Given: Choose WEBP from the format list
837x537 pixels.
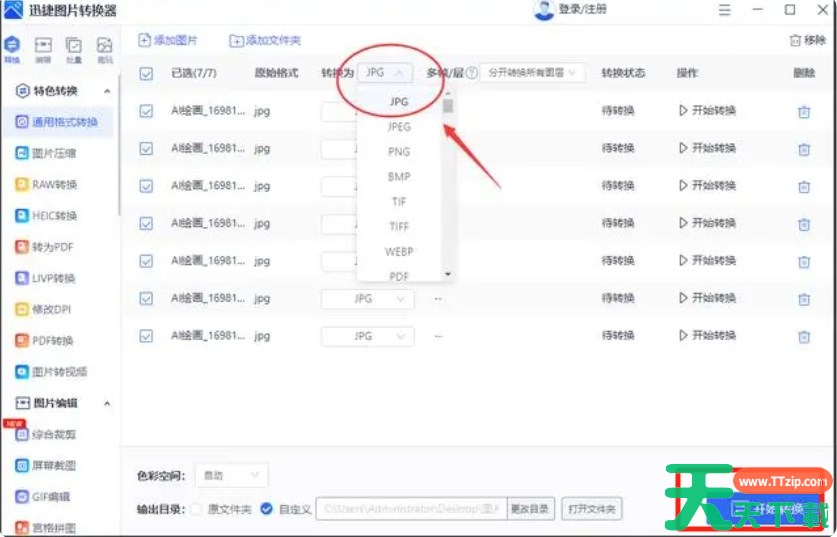Looking at the screenshot, I should click(x=399, y=251).
